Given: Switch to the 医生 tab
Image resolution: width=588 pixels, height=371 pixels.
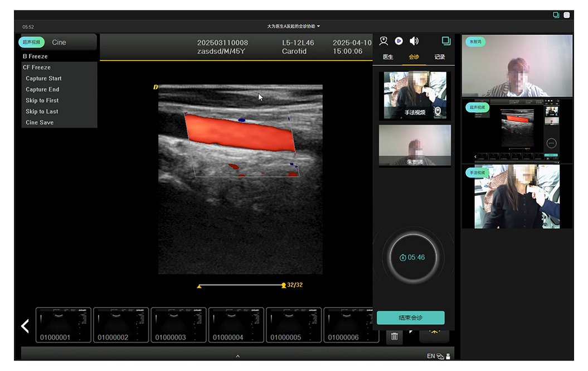Looking at the screenshot, I should point(388,57).
